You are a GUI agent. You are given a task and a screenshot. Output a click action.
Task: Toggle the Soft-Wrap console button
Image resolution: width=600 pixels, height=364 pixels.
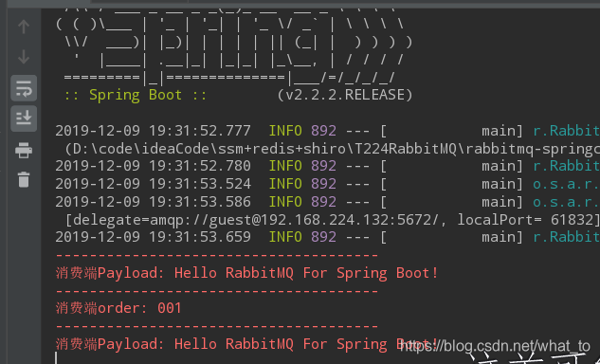[x=24, y=88]
